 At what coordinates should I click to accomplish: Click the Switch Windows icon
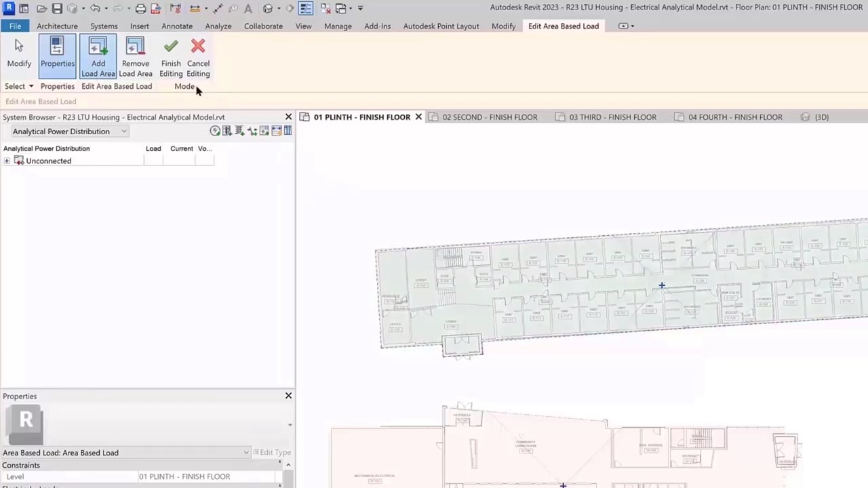(x=341, y=8)
